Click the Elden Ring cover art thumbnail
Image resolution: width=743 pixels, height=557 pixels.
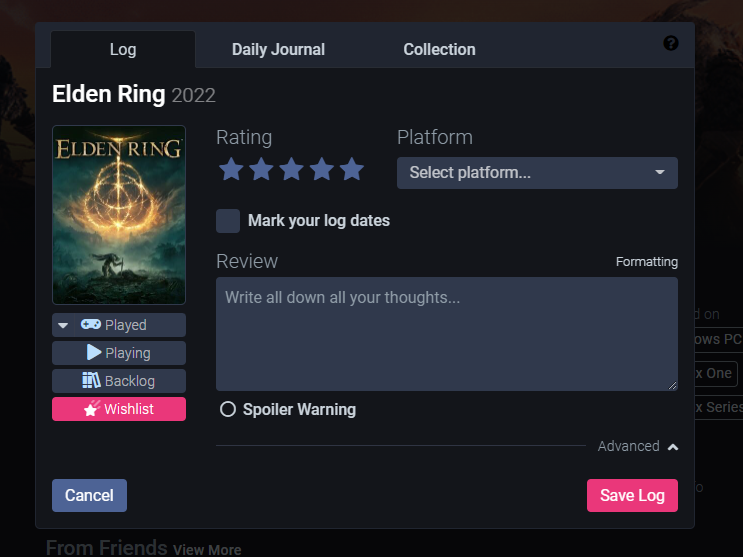[119, 215]
